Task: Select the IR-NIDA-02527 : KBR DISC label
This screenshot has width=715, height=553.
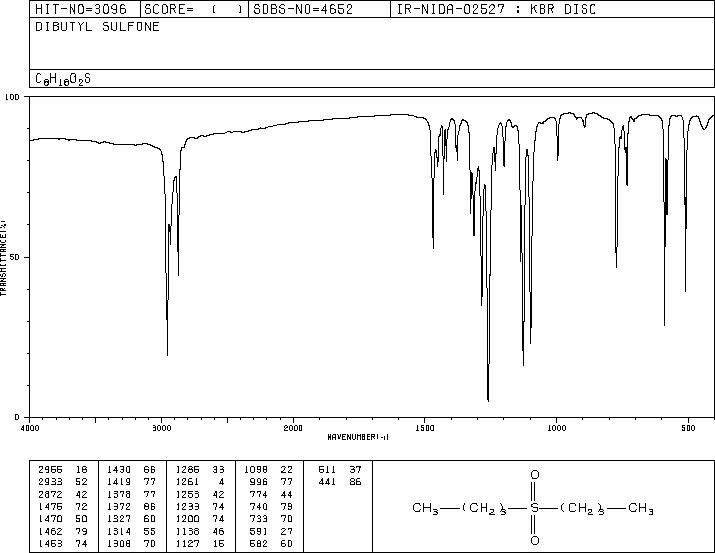Action: tap(496, 9)
